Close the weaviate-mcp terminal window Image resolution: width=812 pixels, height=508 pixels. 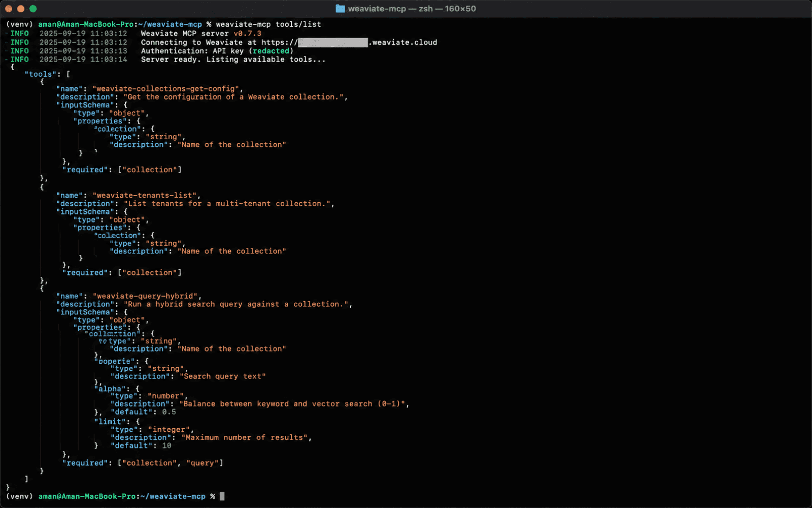click(8, 9)
